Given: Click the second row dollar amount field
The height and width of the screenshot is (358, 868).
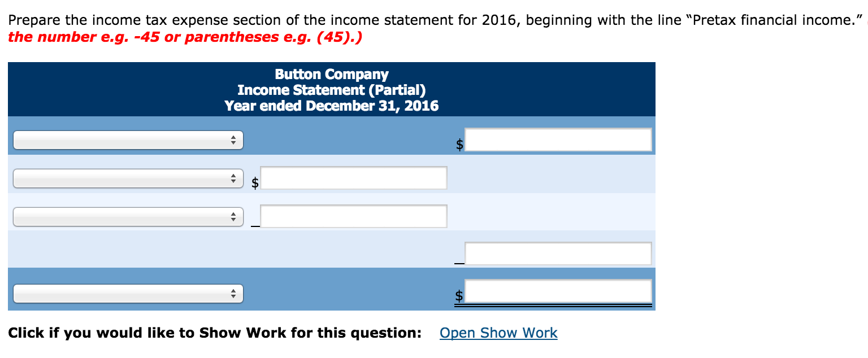Looking at the screenshot, I should (354, 177).
